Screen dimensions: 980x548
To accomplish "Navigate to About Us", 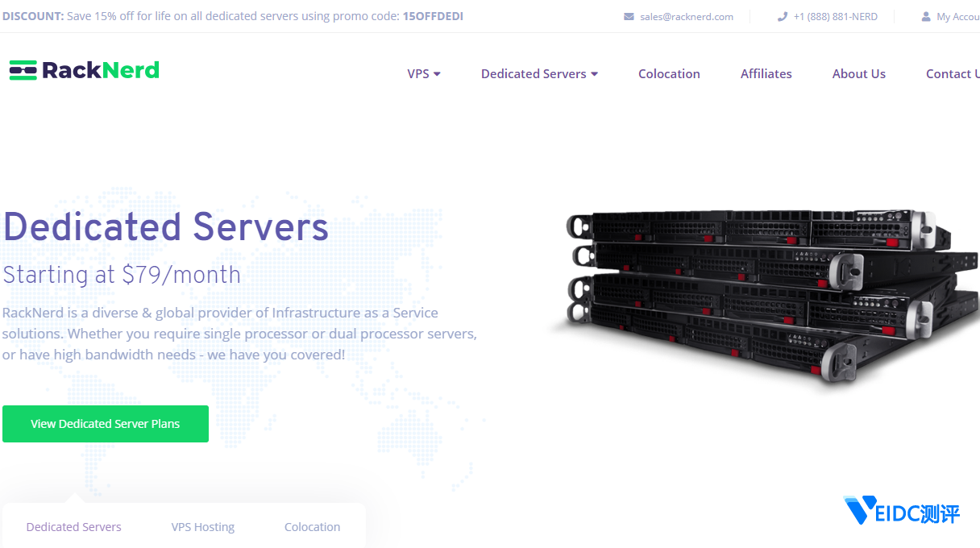I will coord(858,74).
